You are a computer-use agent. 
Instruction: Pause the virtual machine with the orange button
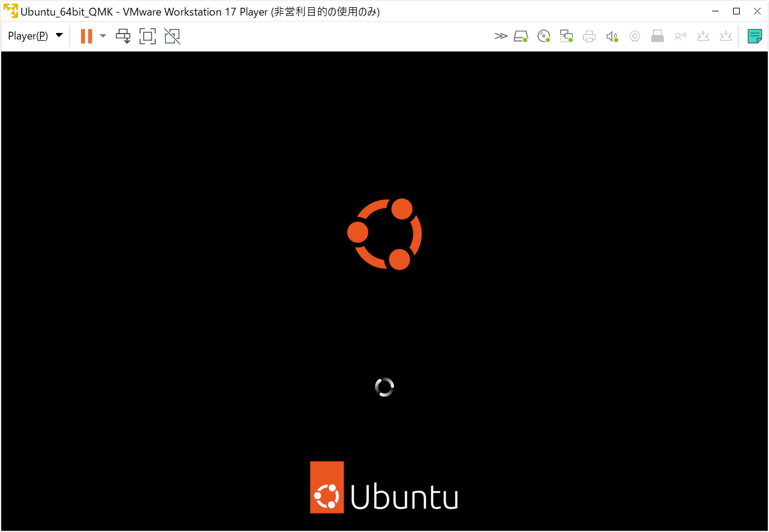(x=86, y=36)
